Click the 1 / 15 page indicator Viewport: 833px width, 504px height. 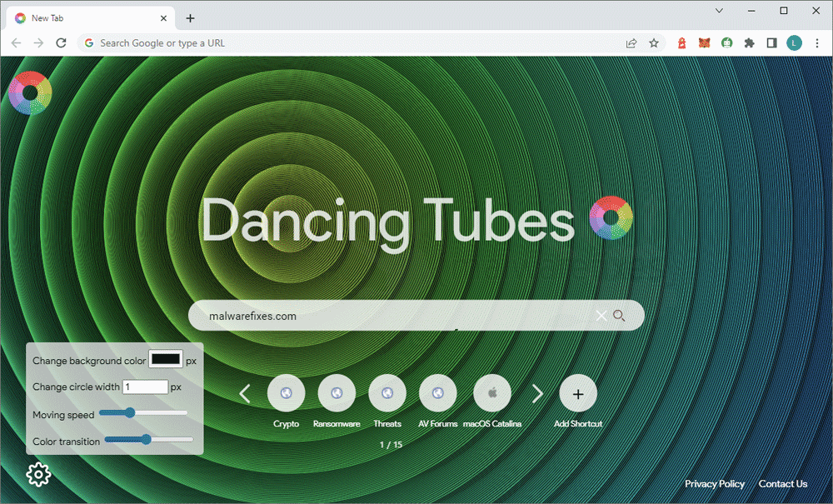pos(391,445)
